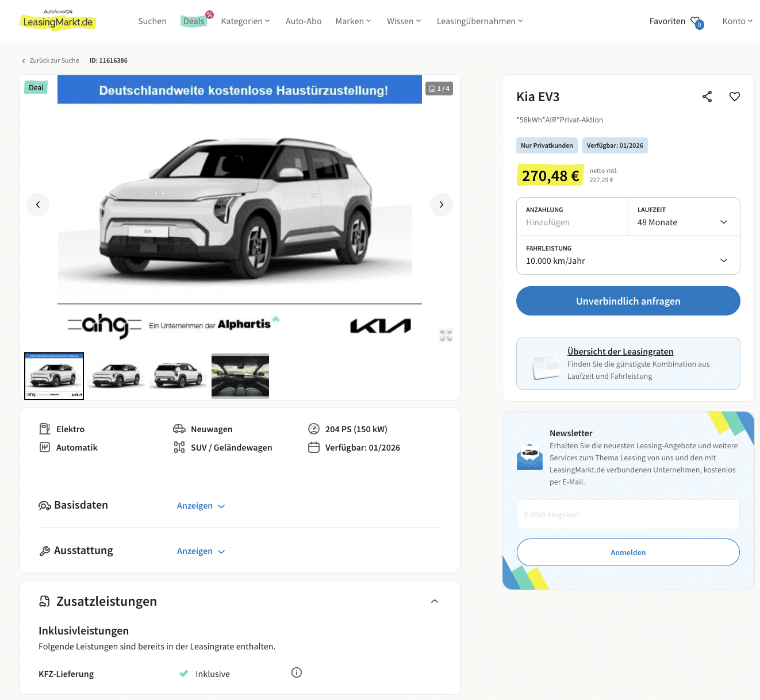760x700 pixels.
Task: Click the Basisdaten car icon
Action: pyautogui.click(x=45, y=506)
